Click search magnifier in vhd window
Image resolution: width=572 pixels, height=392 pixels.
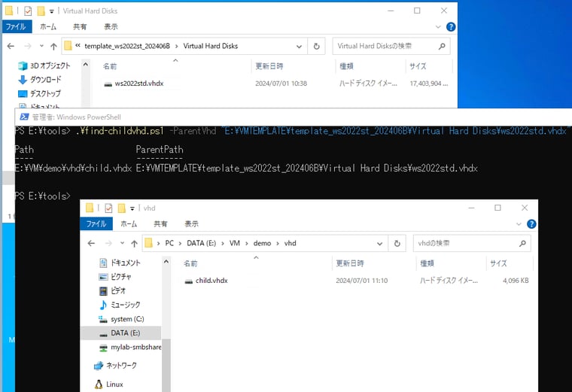[523, 243]
